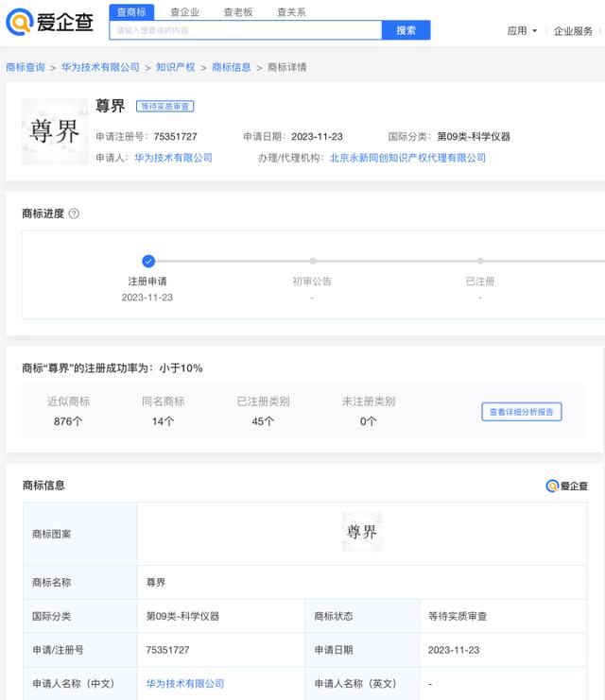Viewport: 605px width, 700px height.
Task: Click registration number 75351727 in the table
Action: click(x=167, y=650)
